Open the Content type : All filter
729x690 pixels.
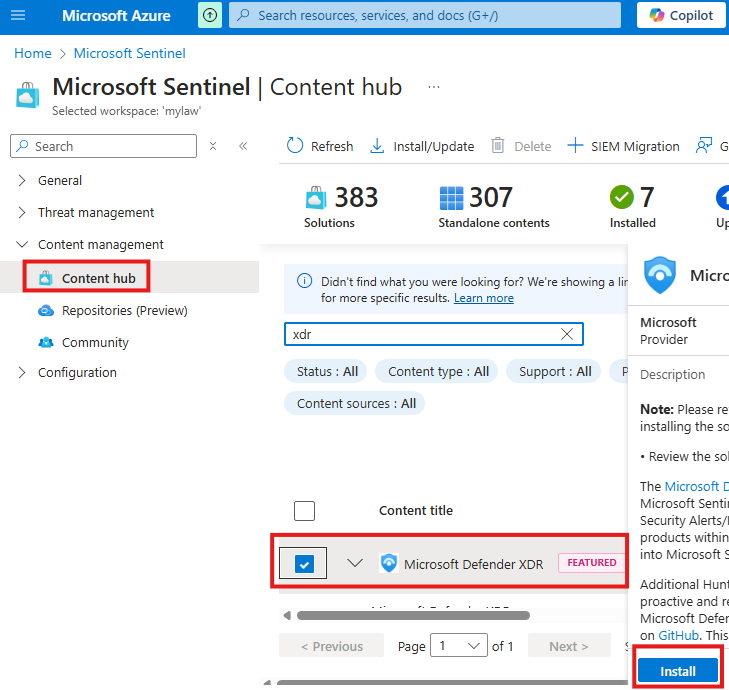437,372
